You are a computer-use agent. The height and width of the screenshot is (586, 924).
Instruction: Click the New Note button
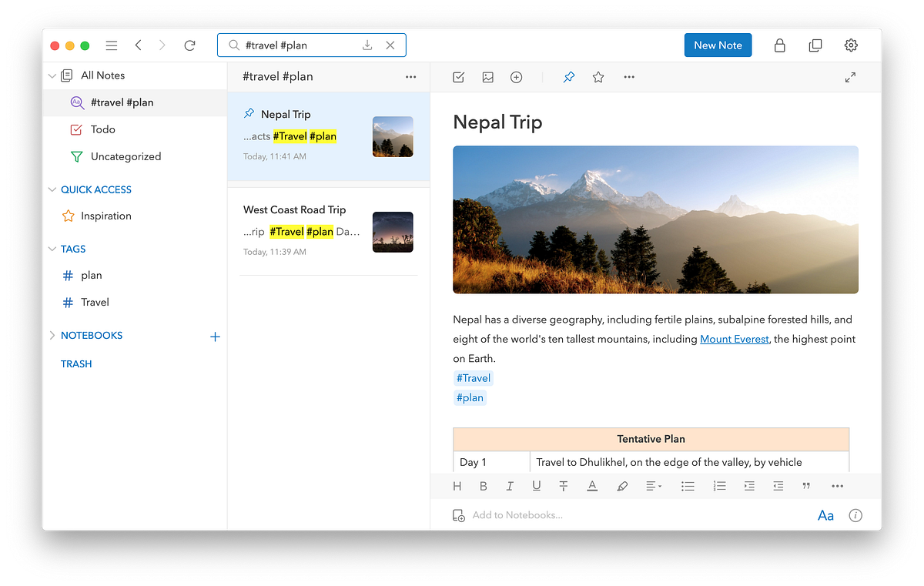(x=718, y=45)
